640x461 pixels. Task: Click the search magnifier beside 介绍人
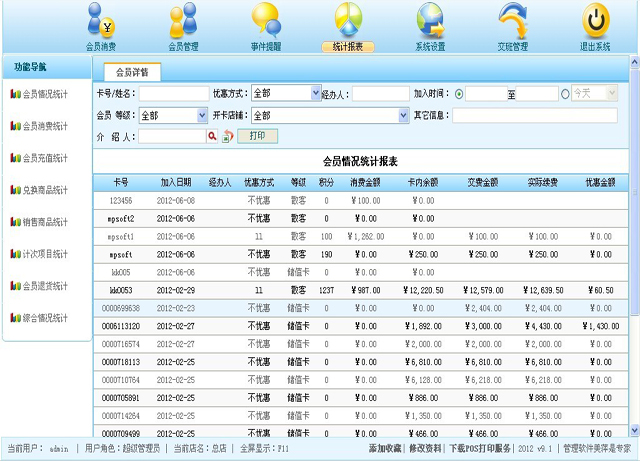(213, 136)
